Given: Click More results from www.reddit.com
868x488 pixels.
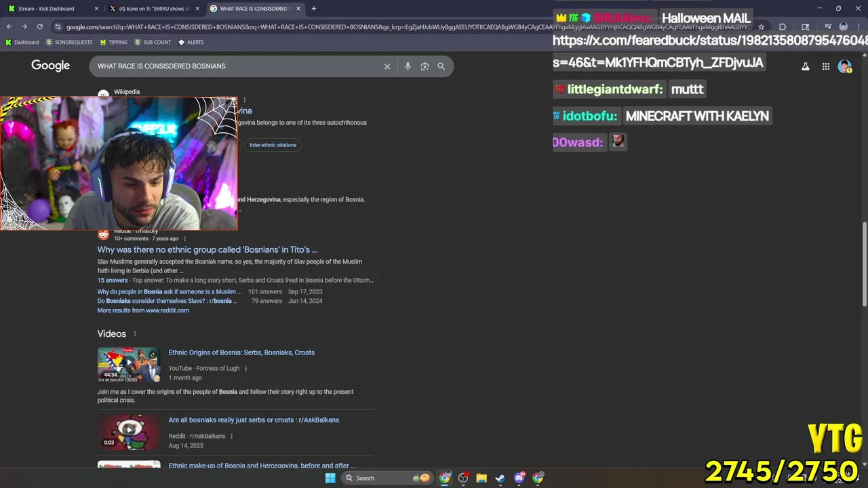Looking at the screenshot, I should (143, 310).
